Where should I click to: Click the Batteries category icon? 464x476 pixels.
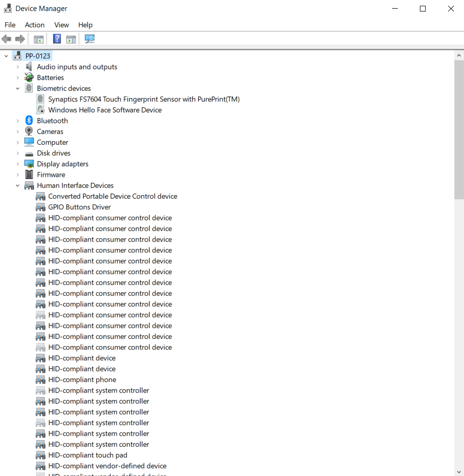click(28, 77)
